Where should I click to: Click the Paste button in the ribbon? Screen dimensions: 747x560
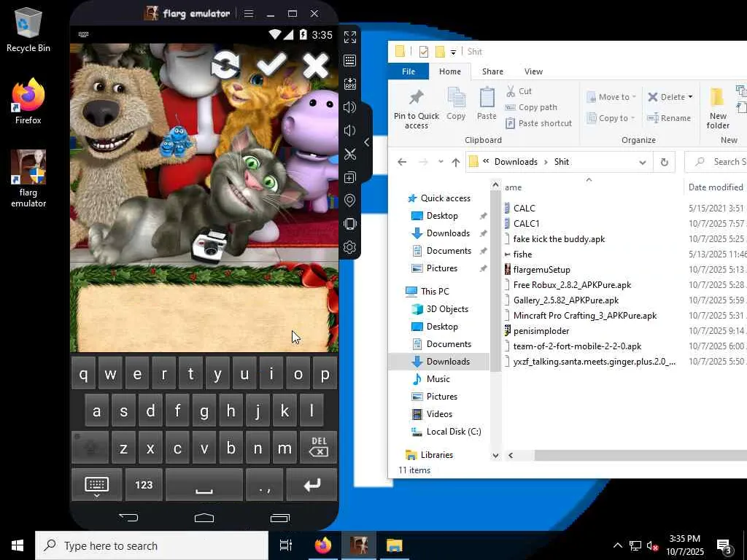[487, 104]
